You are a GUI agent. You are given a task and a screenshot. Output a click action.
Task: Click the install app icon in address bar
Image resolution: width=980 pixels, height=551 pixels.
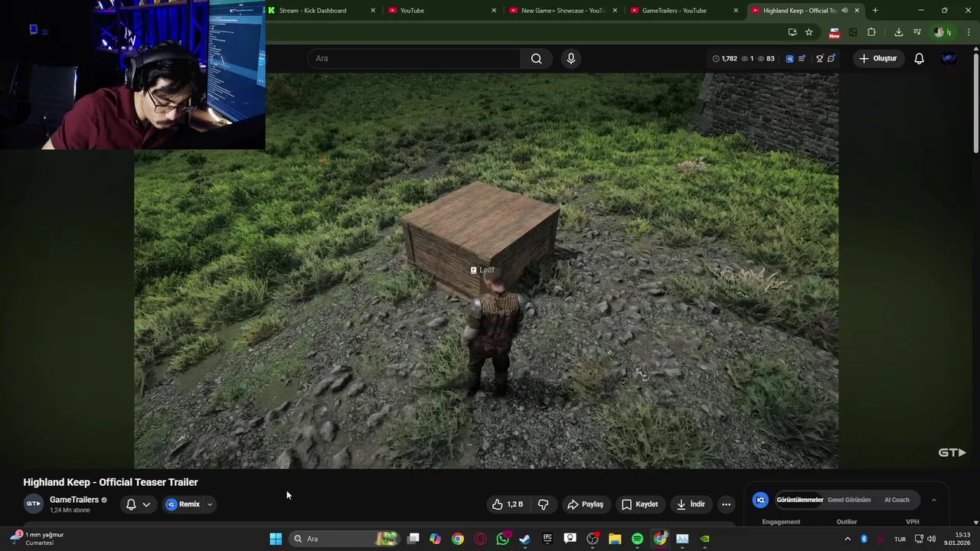792,32
